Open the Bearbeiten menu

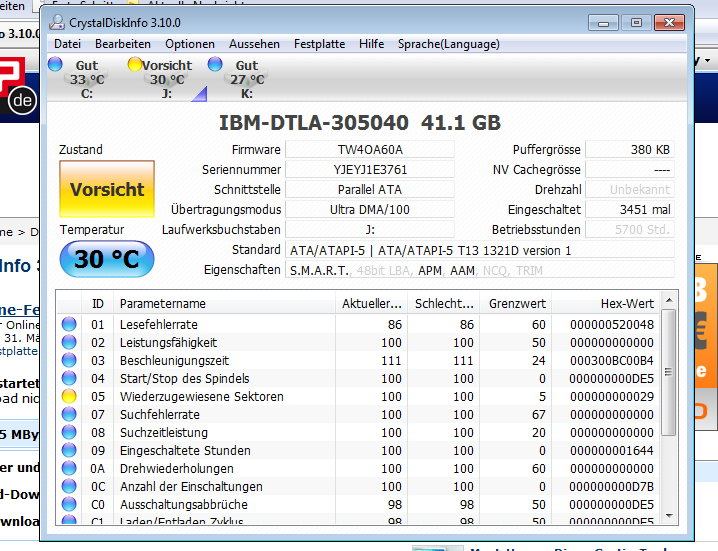pyautogui.click(x=123, y=44)
